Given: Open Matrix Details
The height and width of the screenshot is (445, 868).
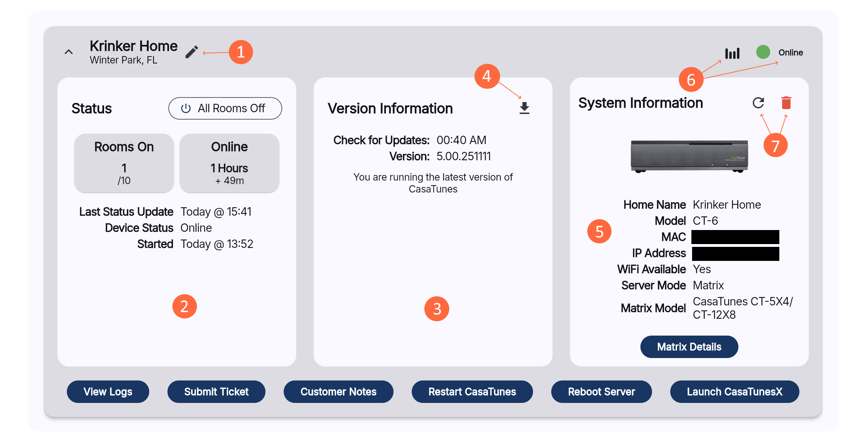Looking at the screenshot, I should [689, 347].
